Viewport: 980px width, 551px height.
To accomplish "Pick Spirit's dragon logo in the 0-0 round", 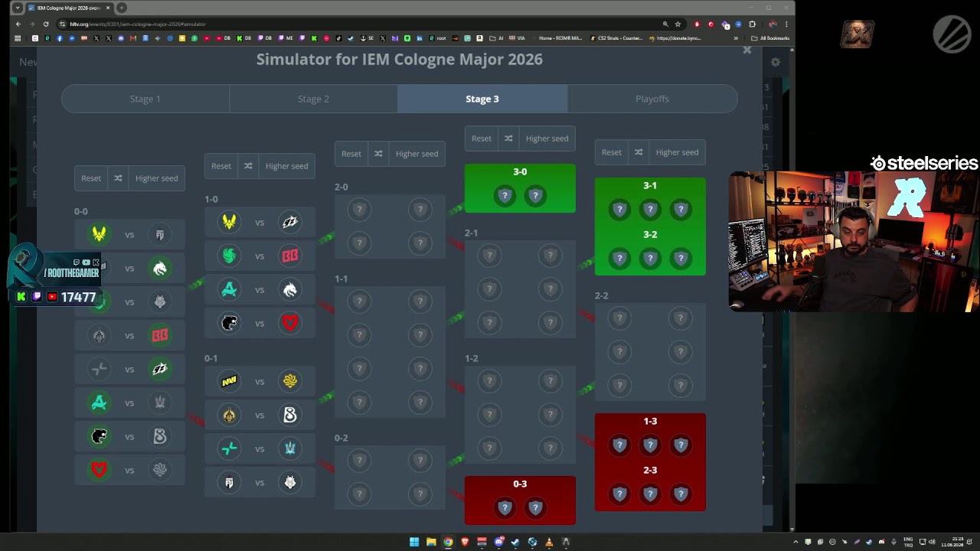I will [x=160, y=268].
